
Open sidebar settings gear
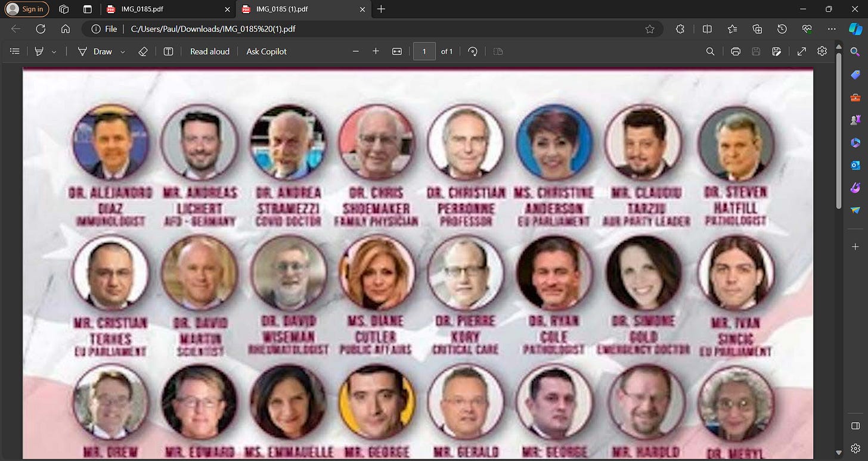click(855, 448)
